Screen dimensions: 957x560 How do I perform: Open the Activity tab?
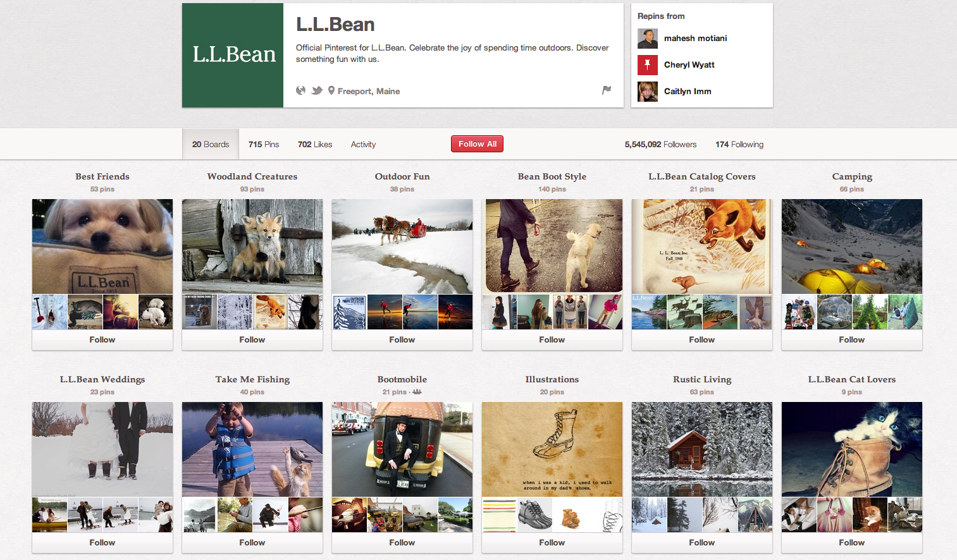click(x=363, y=144)
